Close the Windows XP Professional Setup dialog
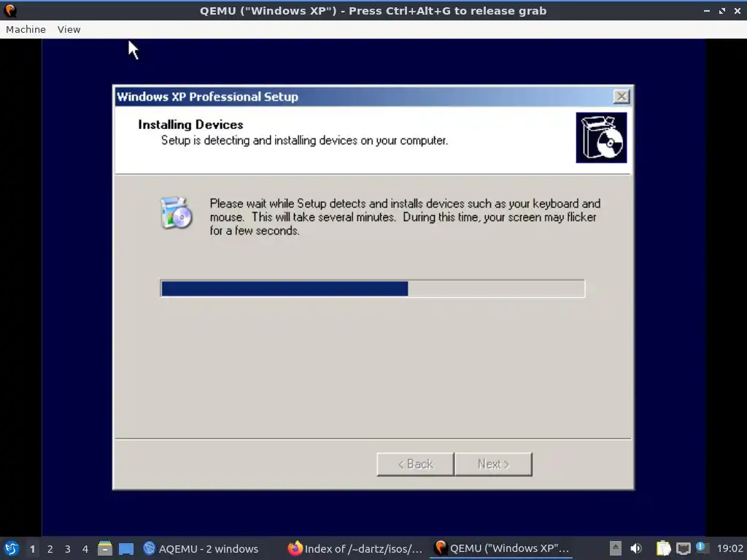The height and width of the screenshot is (560, 747). [622, 97]
